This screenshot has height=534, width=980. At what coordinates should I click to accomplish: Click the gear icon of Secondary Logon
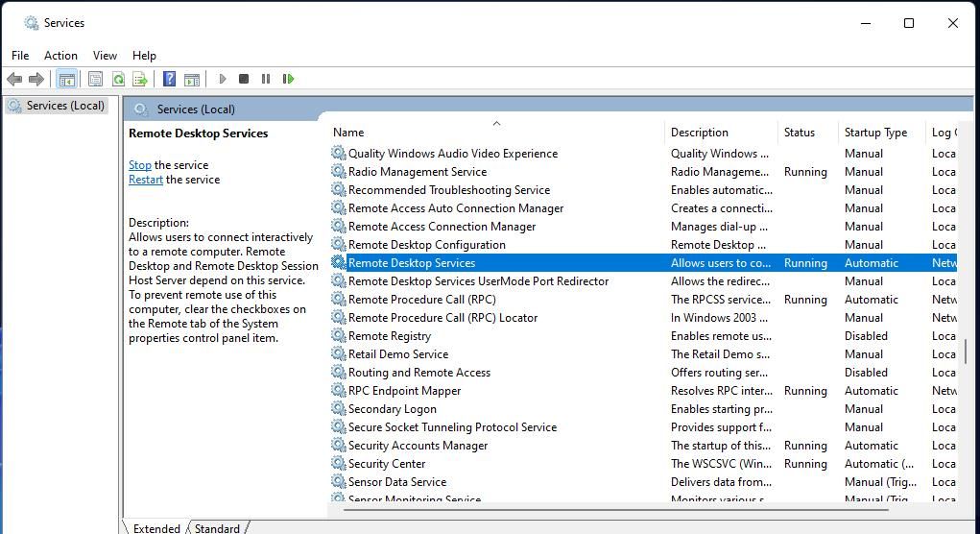click(338, 408)
